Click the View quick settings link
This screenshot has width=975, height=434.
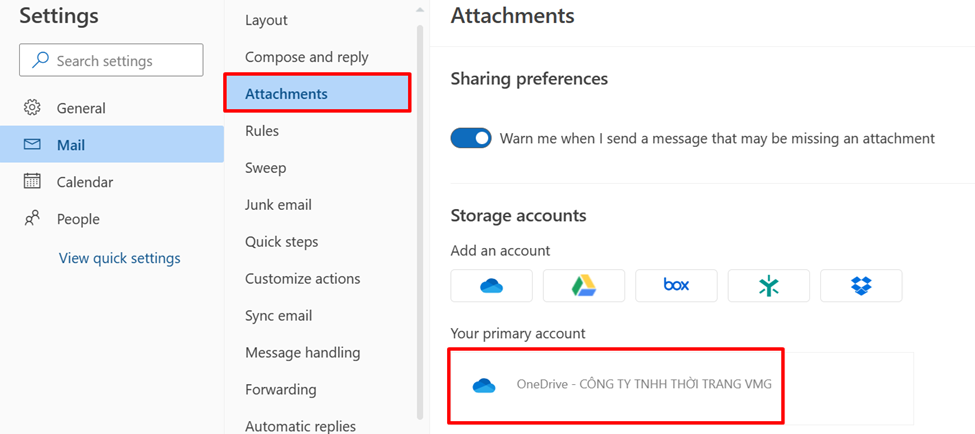(119, 257)
